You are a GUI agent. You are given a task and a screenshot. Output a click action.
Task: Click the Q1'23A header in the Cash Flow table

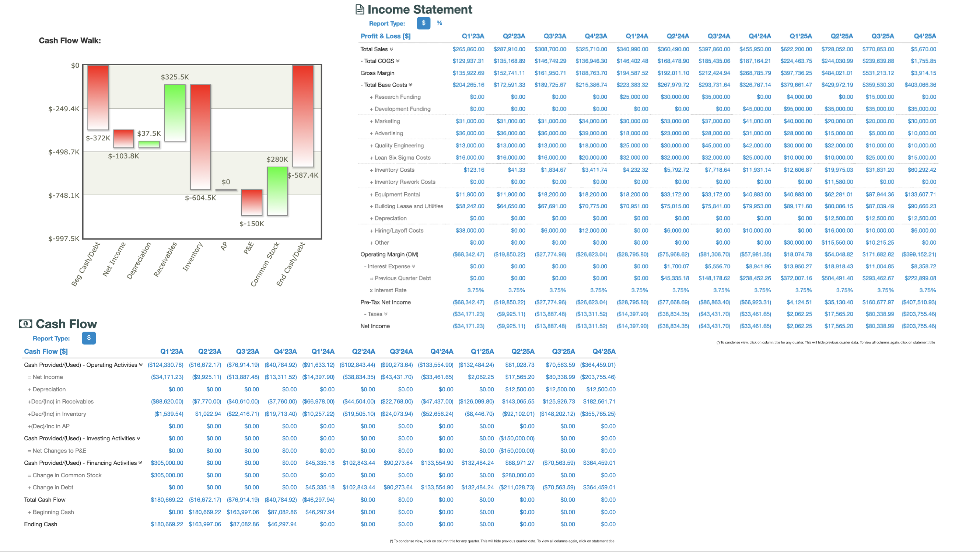pyautogui.click(x=172, y=351)
